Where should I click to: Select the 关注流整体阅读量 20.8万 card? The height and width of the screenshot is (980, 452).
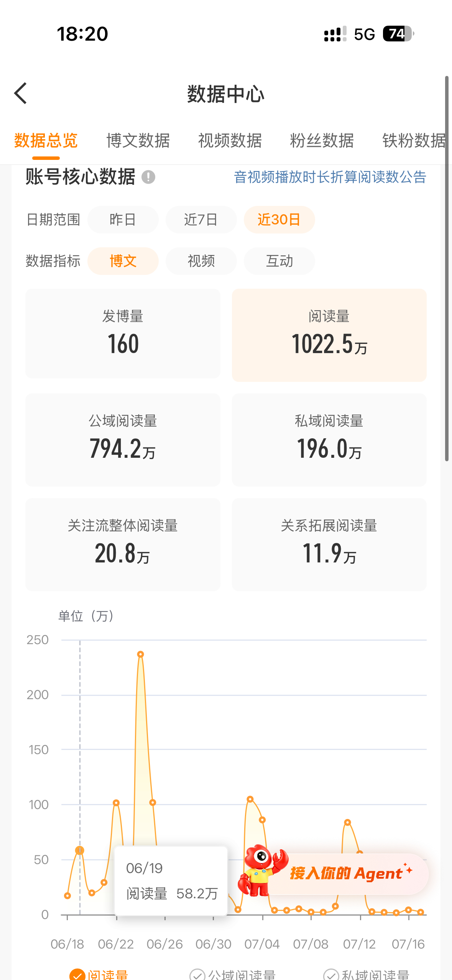[x=123, y=544]
